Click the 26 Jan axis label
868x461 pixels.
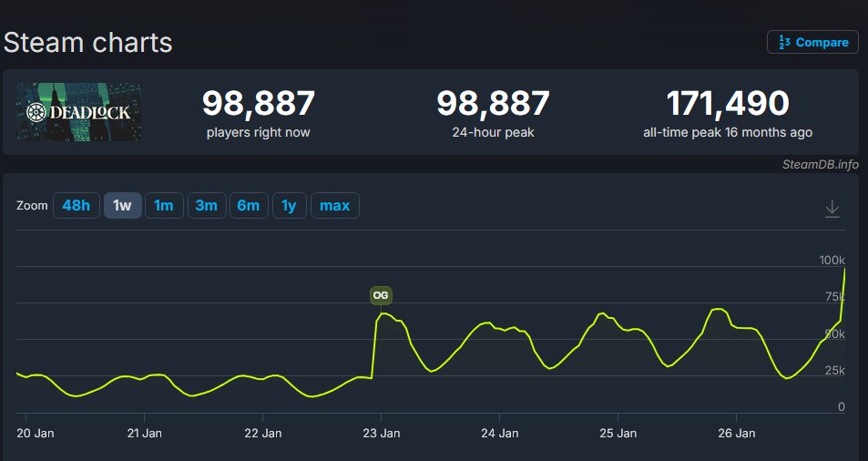[x=737, y=433]
